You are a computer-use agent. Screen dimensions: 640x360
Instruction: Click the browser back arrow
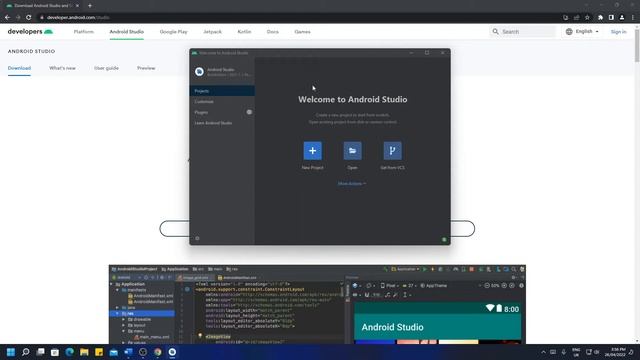click(x=7, y=18)
